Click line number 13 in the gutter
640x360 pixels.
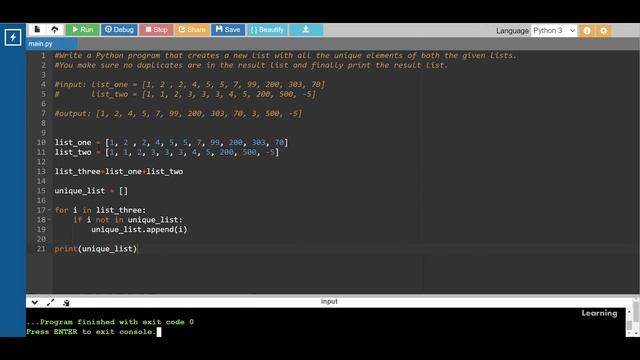coord(41,171)
